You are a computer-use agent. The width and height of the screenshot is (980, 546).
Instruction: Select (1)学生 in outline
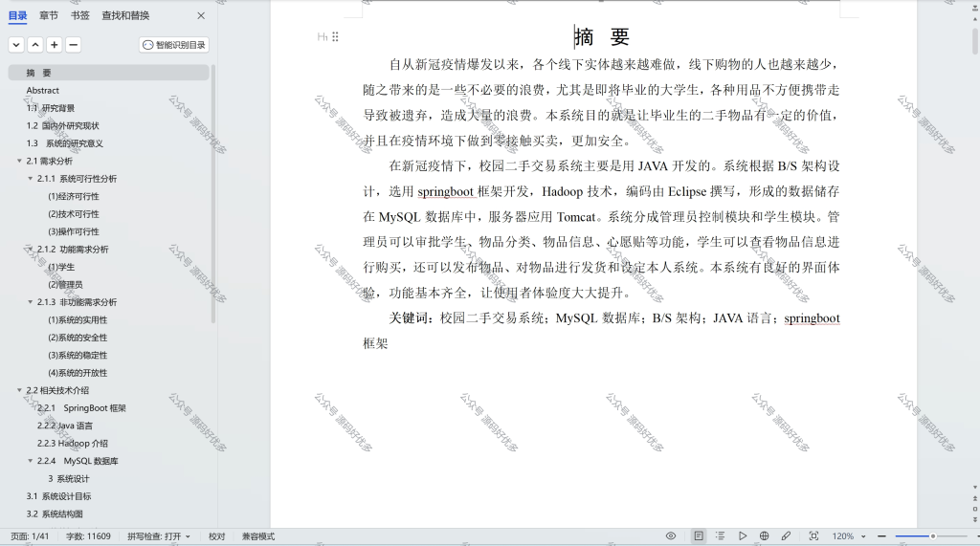pos(61,267)
